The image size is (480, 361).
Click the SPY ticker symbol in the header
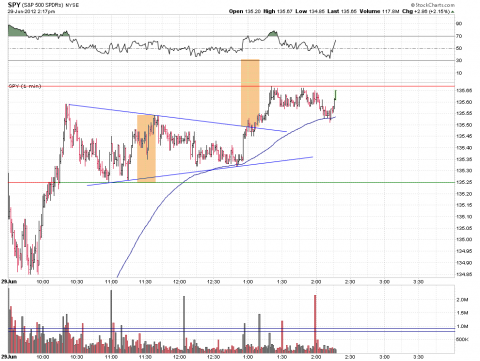pyautogui.click(x=14, y=5)
